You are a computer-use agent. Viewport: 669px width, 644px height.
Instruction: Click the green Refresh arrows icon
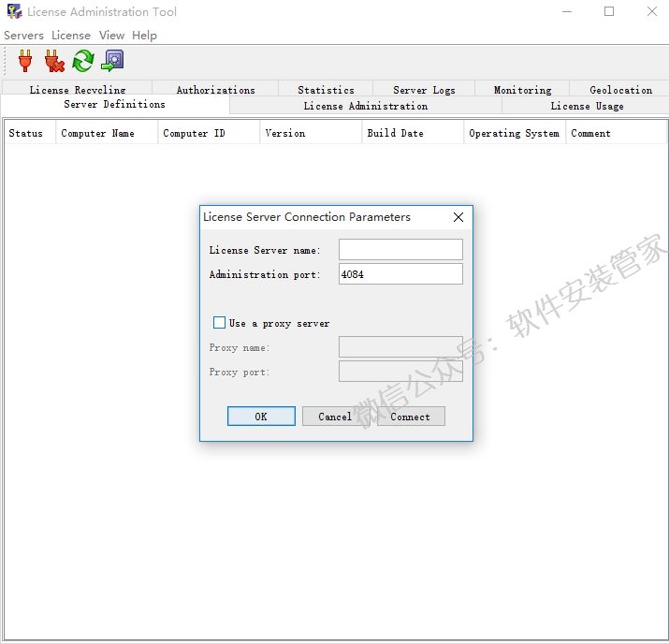click(x=83, y=62)
